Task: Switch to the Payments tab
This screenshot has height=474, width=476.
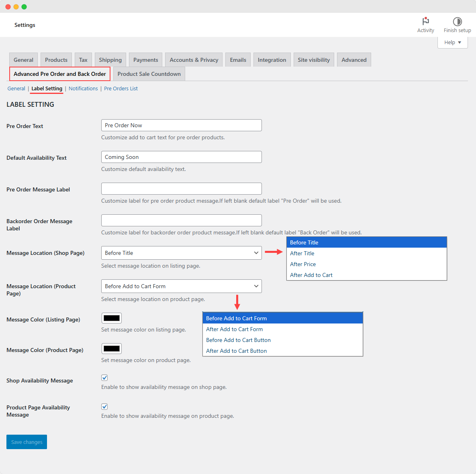Action: (x=145, y=60)
